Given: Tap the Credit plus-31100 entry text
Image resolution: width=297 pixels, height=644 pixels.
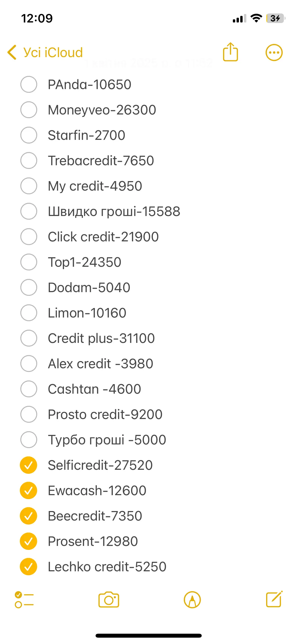Looking at the screenshot, I should pyautogui.click(x=101, y=338).
